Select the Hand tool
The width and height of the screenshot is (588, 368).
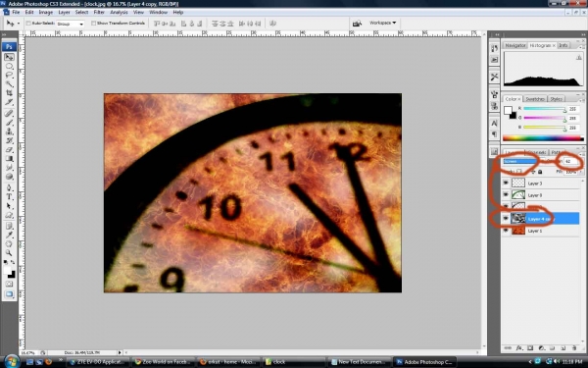9,244
